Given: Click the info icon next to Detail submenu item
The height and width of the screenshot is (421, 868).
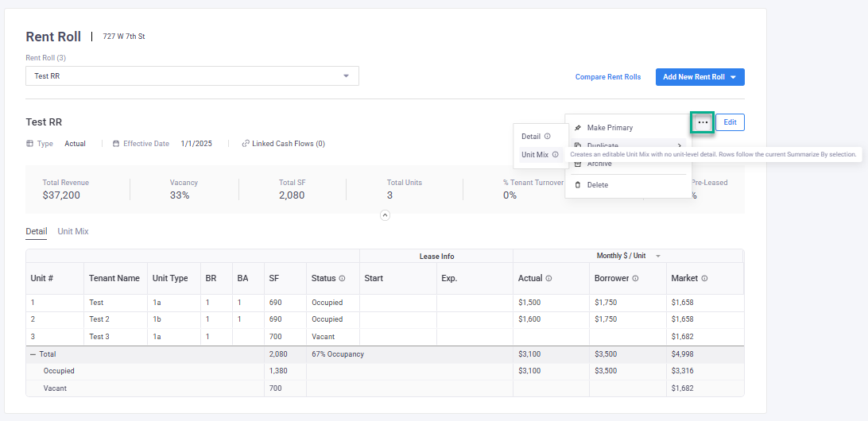Looking at the screenshot, I should (x=548, y=136).
